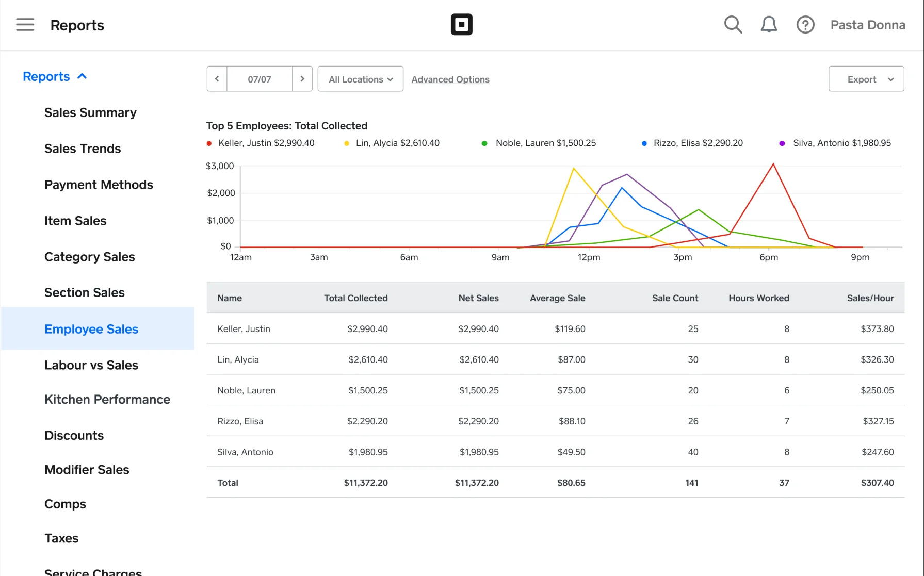The width and height of the screenshot is (924, 576).
Task: Click the Total row label
Action: [228, 483]
